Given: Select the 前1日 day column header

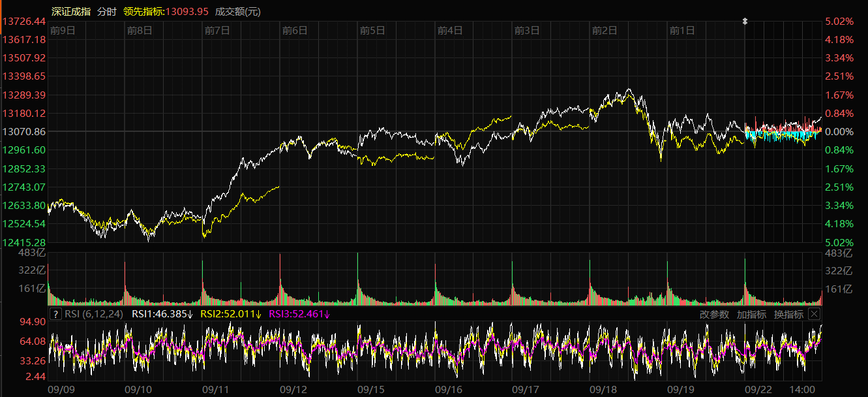Looking at the screenshot, I should 682,30.
